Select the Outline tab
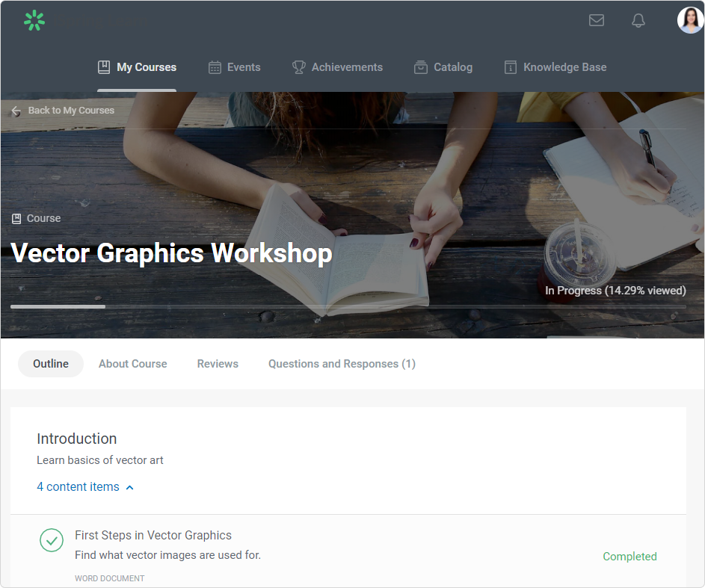 pyautogui.click(x=51, y=364)
